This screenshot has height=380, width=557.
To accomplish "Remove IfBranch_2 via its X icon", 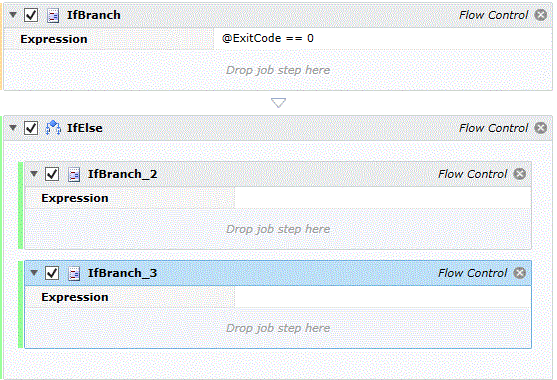I will (520, 174).
